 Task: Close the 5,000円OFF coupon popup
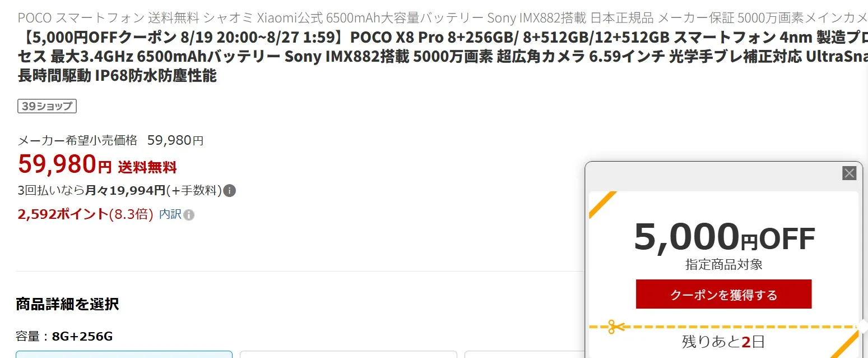tap(850, 173)
